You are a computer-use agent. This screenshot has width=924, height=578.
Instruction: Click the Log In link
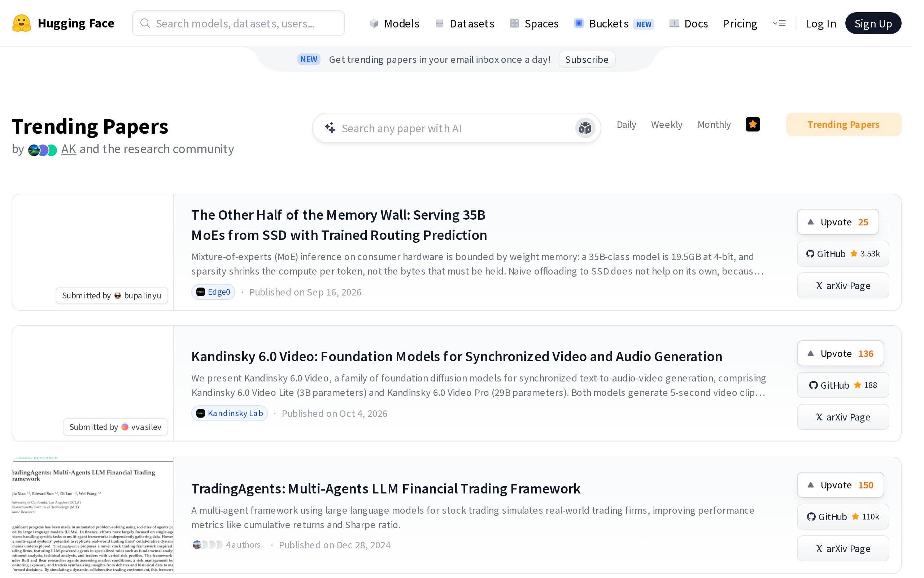tap(820, 23)
